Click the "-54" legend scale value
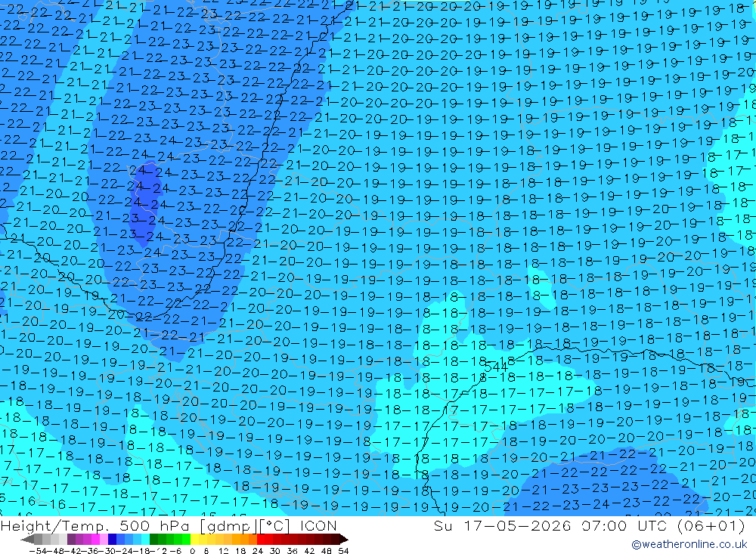This screenshot has width=756, height=554. click(38, 551)
